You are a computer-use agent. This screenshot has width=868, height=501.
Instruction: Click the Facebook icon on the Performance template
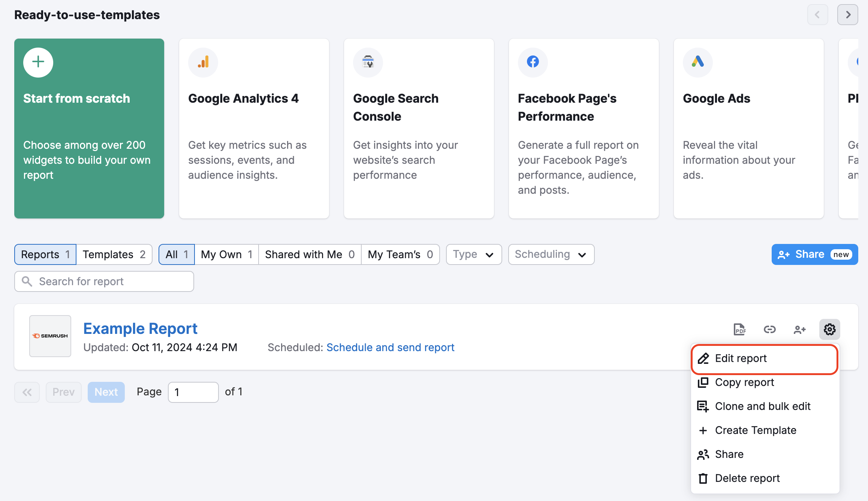point(533,62)
